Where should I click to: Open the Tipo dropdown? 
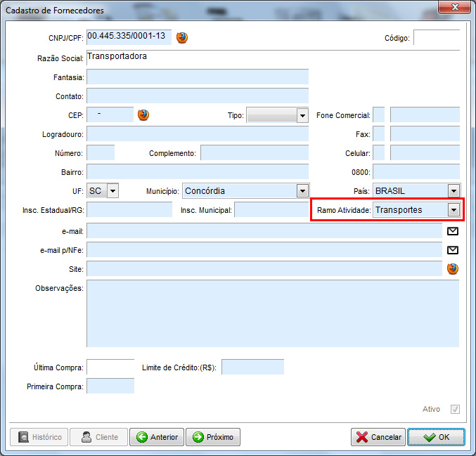point(302,115)
